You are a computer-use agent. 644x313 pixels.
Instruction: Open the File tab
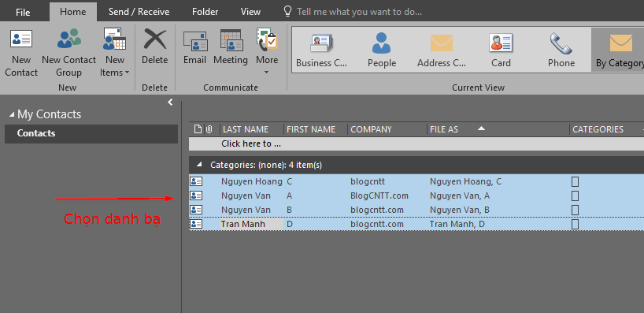coord(23,12)
